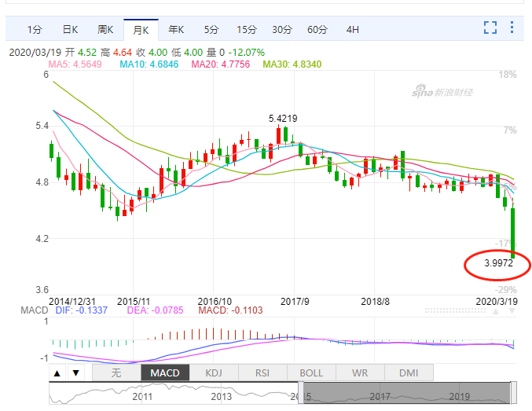Click the DMI indicator button
The image size is (532, 411).
coord(409,372)
